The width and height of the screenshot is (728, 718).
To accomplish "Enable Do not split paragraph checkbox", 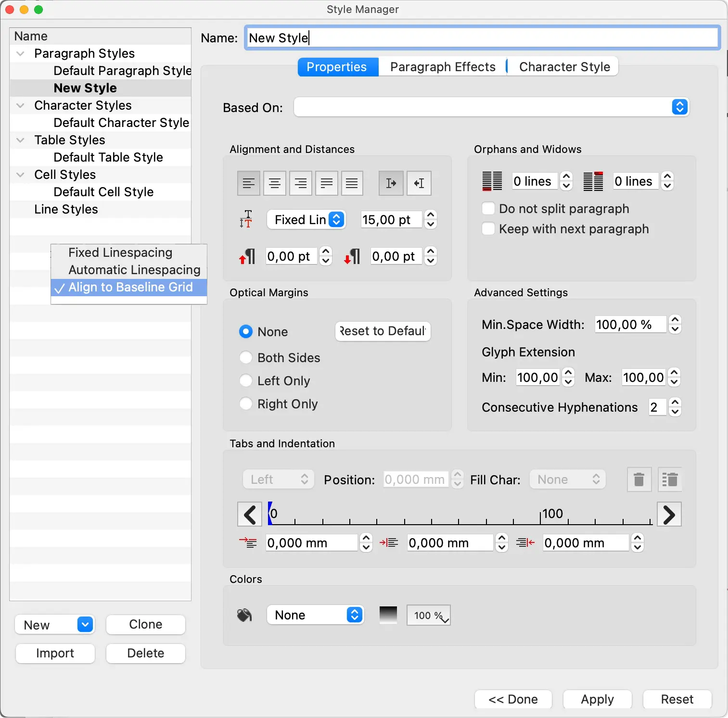I will click(x=488, y=209).
